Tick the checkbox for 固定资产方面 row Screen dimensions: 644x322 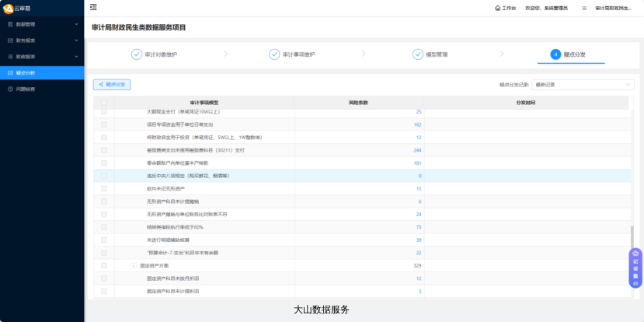tap(104, 265)
